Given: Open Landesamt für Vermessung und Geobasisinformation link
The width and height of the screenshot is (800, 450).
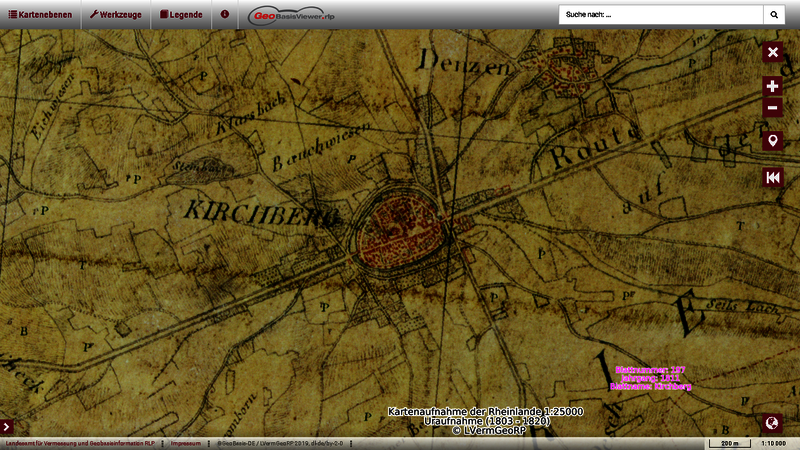Looking at the screenshot, I should pos(80,444).
